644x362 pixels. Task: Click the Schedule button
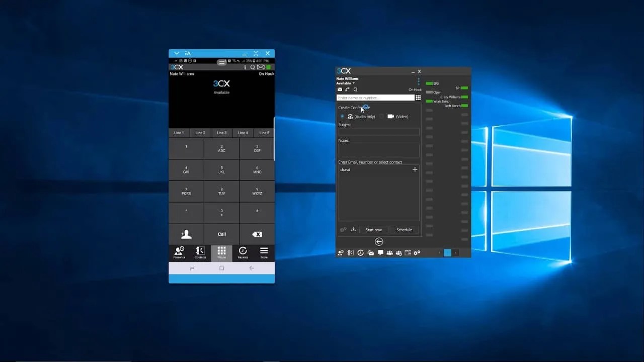pyautogui.click(x=405, y=230)
